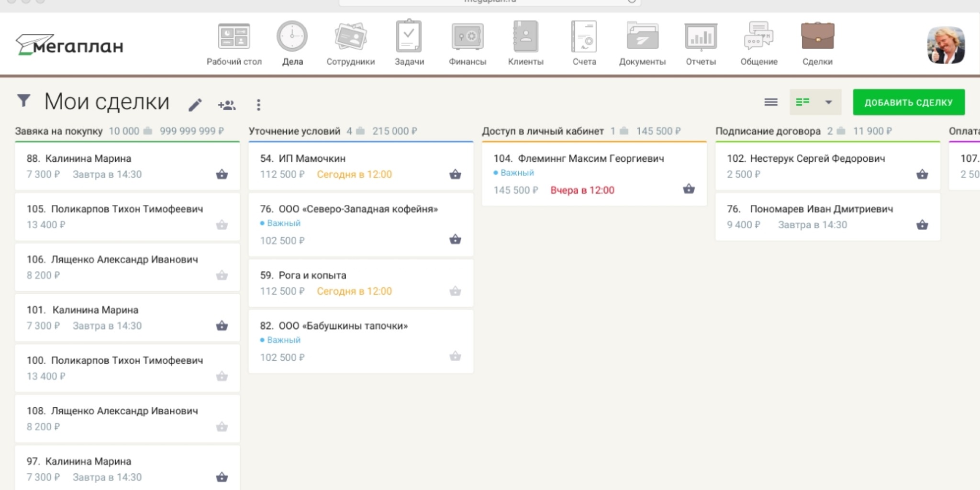Open Сделки briefcase icon
The image size is (980, 490).
(x=817, y=36)
